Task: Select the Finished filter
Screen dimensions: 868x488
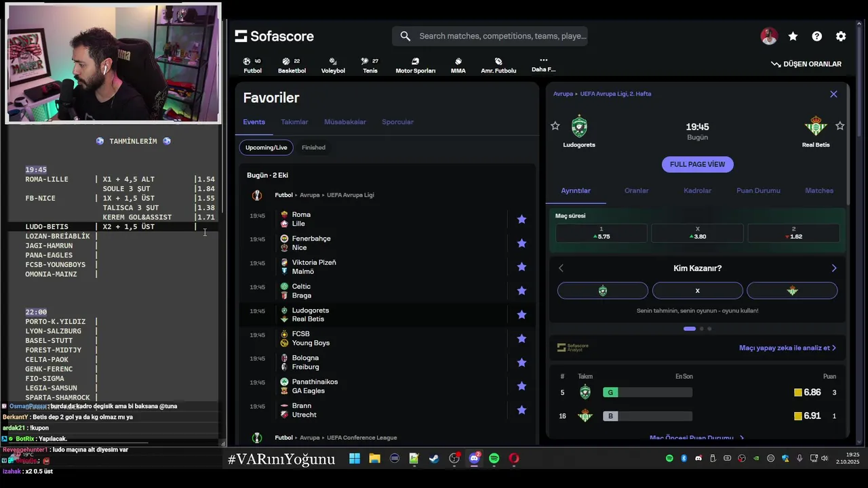Action: tap(313, 147)
